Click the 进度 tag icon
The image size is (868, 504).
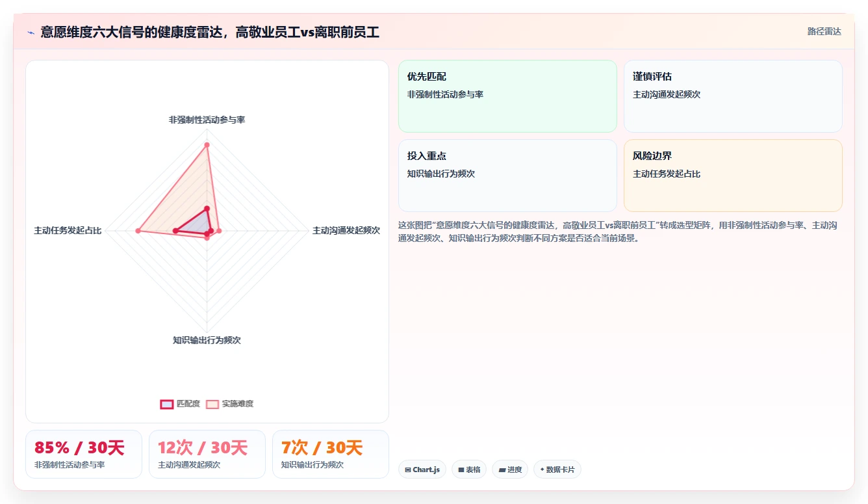click(x=502, y=470)
